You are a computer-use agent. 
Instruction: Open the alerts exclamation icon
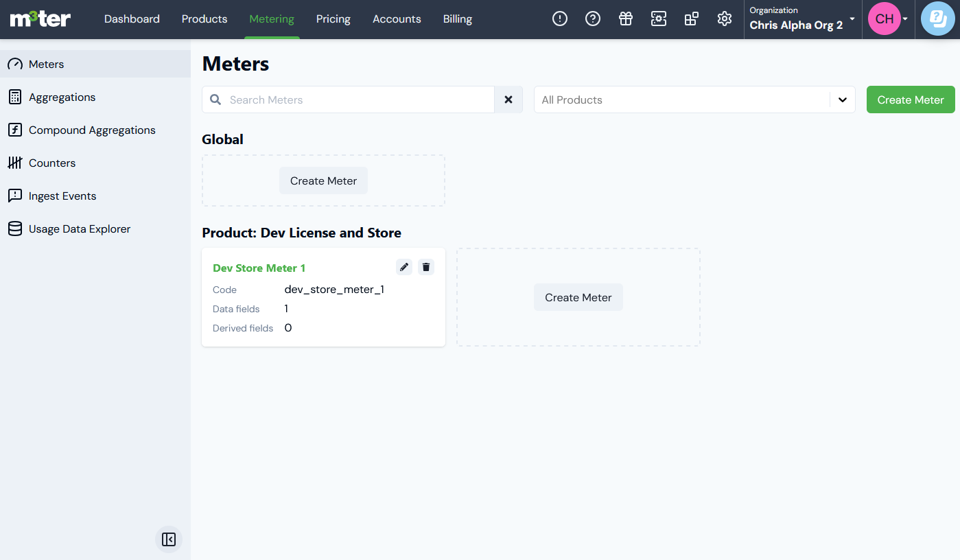point(560,19)
